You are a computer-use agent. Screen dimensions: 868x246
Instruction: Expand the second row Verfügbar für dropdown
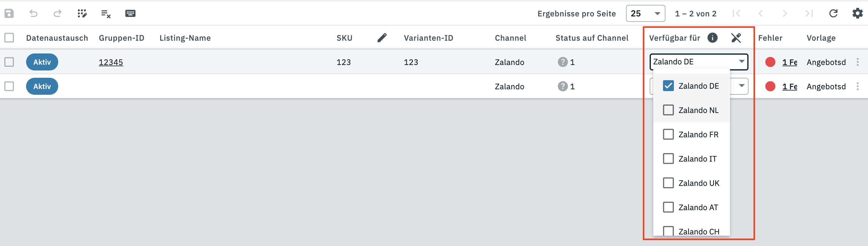coord(741,86)
